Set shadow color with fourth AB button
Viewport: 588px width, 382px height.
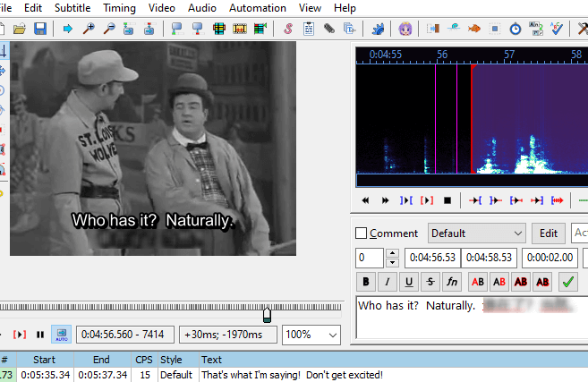(542, 282)
